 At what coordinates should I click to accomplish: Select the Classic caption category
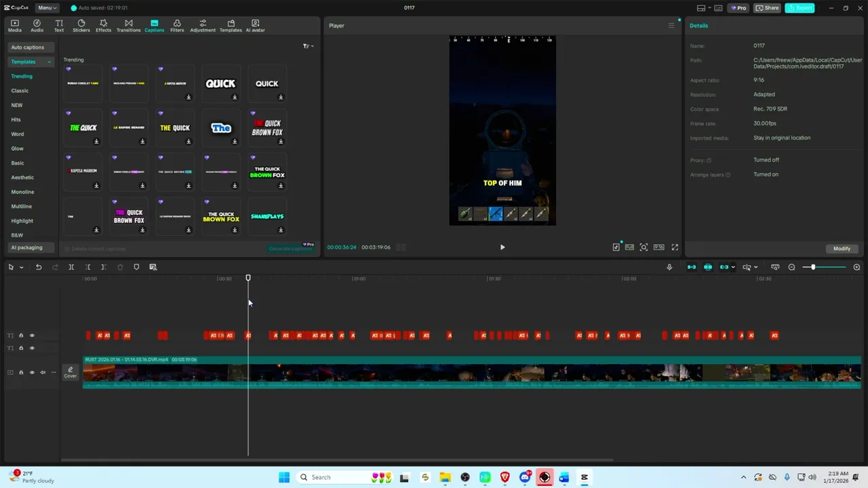click(x=20, y=91)
